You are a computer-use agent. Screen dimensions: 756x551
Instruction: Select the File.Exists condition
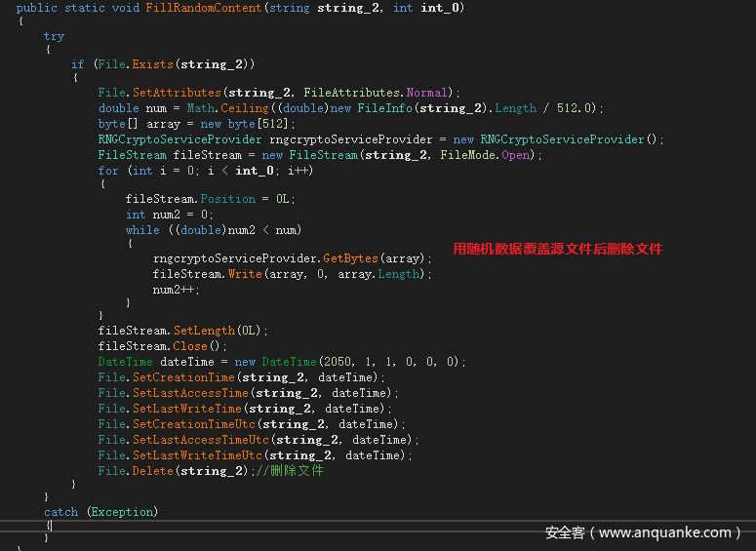[x=174, y=64]
